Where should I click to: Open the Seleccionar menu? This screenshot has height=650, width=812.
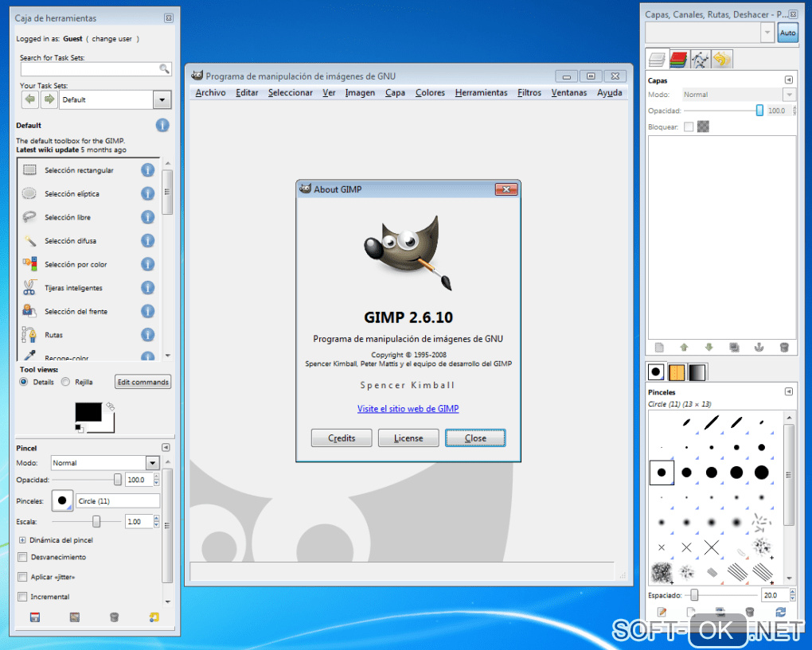click(x=290, y=92)
